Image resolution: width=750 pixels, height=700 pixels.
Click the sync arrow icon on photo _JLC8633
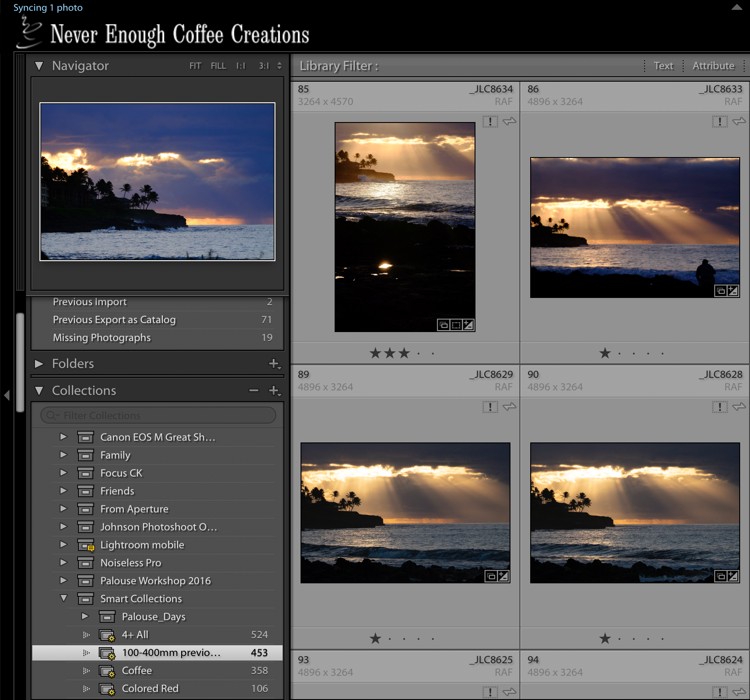739,121
